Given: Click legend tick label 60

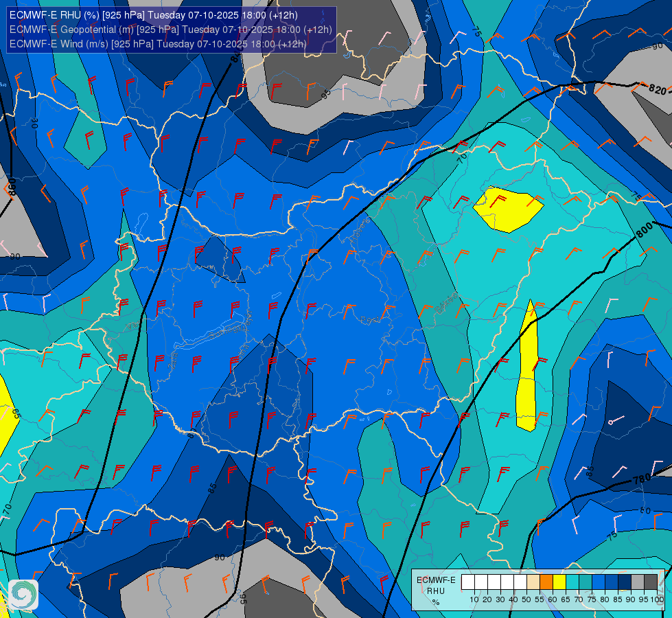Looking at the screenshot, I should [553, 600].
